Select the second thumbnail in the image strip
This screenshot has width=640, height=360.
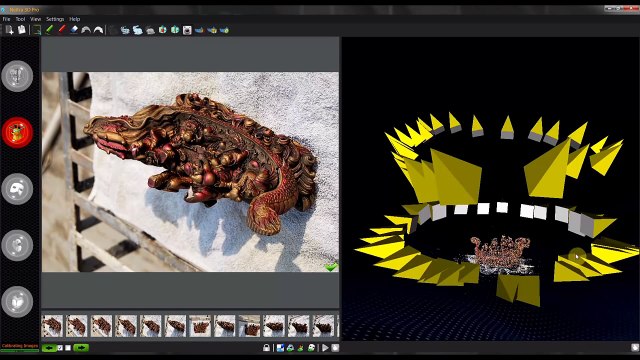click(77, 326)
